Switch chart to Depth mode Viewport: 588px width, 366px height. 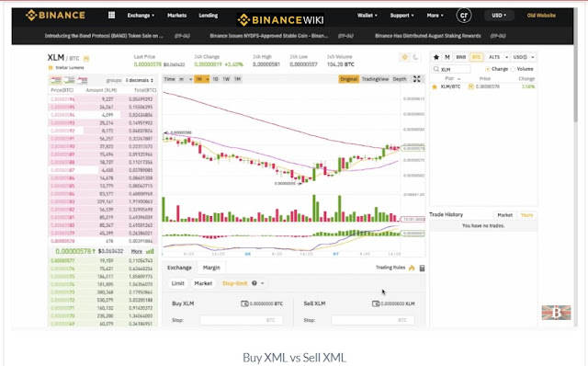click(x=400, y=79)
